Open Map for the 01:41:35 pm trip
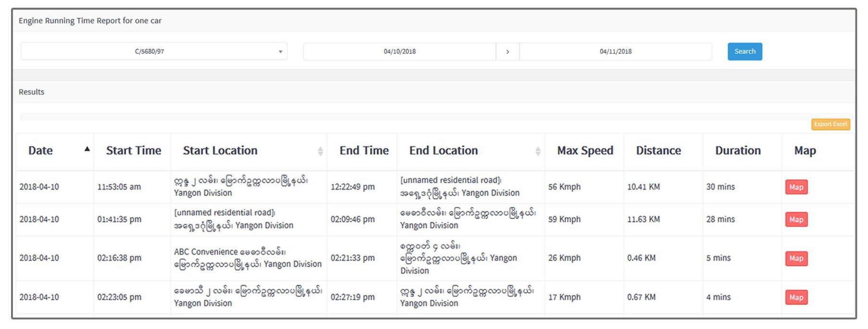Screen dimensions: 868x329 click(x=796, y=219)
